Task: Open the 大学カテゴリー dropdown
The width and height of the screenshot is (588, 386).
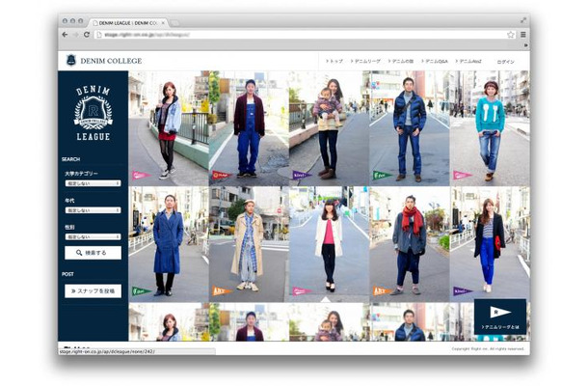Action: [93, 183]
